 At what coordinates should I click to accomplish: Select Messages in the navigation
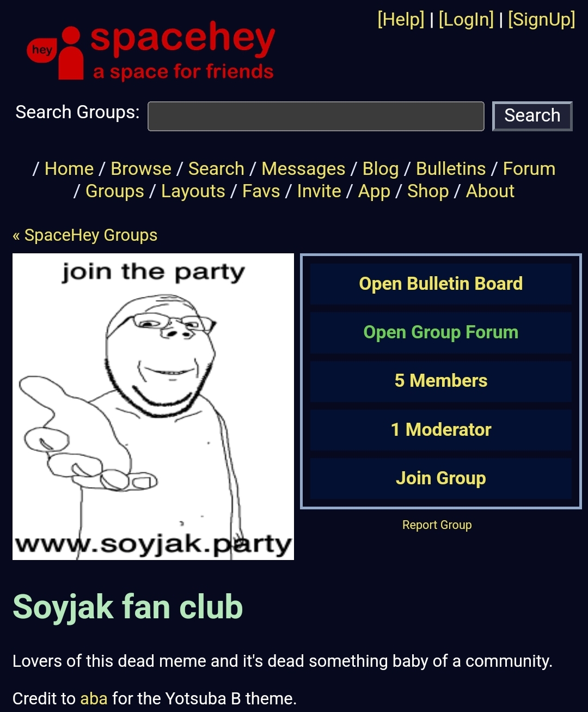coord(303,169)
